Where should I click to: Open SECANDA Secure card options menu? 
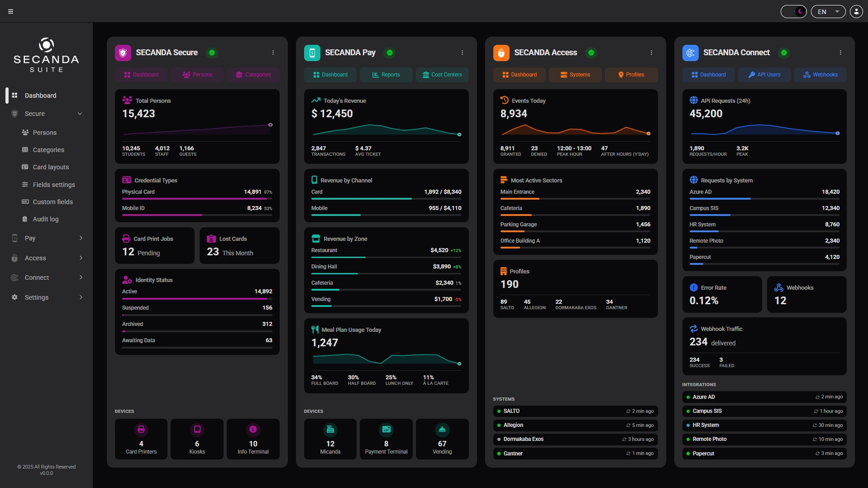click(273, 53)
